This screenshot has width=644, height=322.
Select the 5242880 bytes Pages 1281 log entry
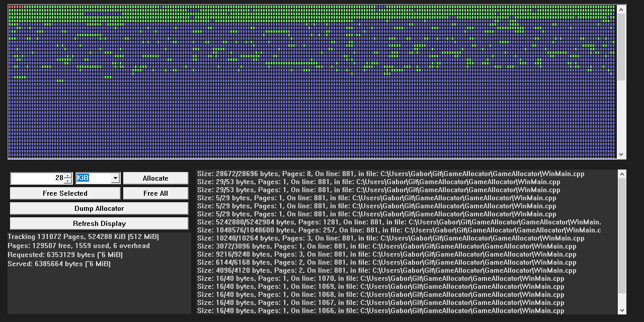pyautogui.click(x=352, y=222)
